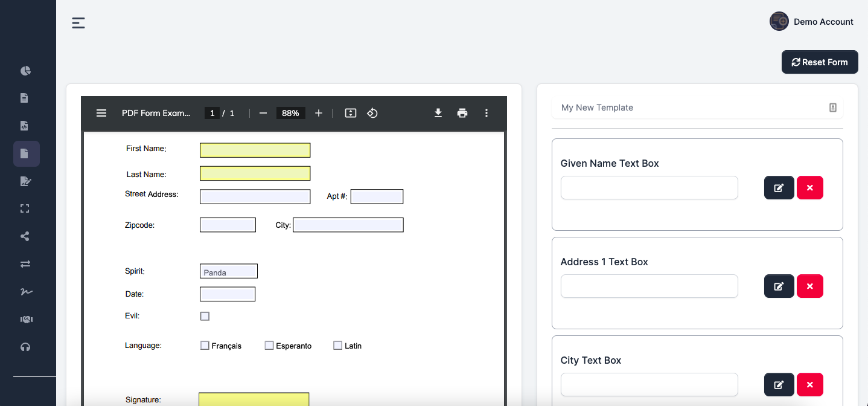The height and width of the screenshot is (406, 868).
Task: Open the edit document sidebar icon
Action: [25, 181]
